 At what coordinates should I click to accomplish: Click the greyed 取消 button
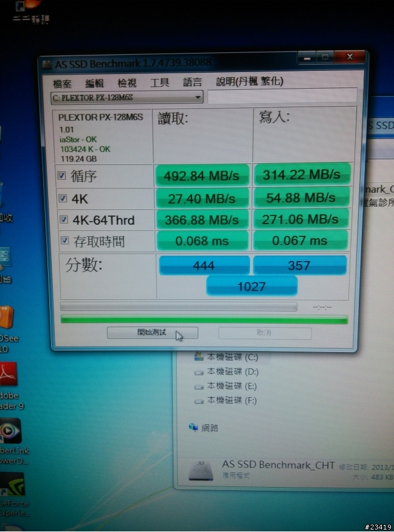click(265, 333)
